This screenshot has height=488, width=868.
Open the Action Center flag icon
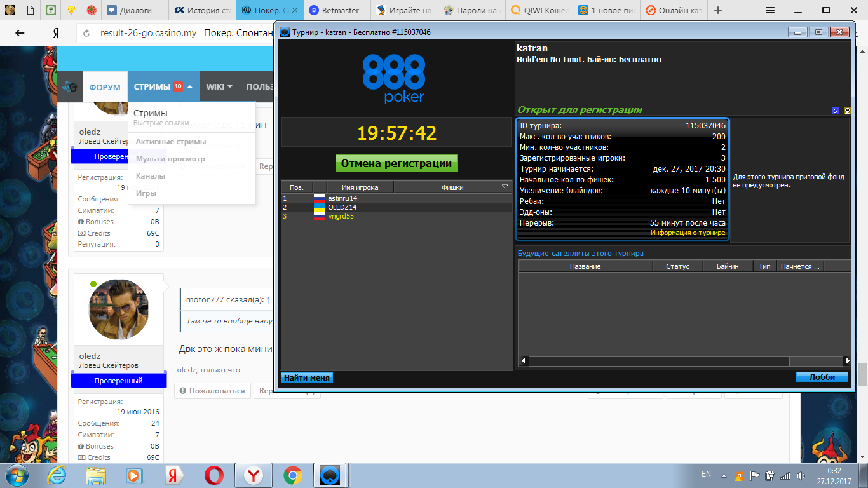click(754, 475)
